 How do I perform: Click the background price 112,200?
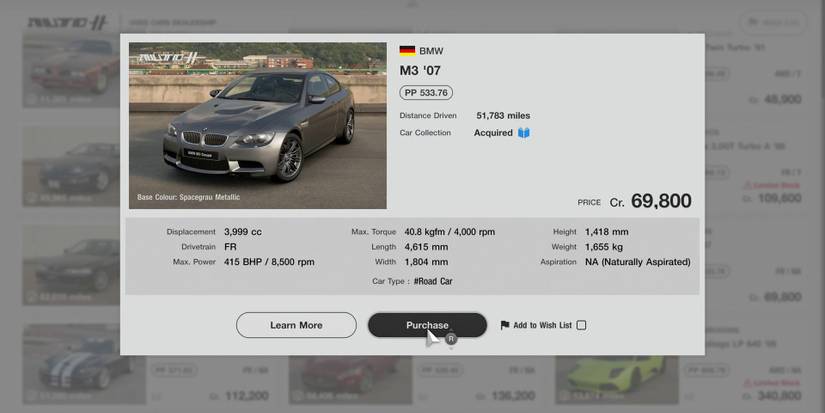[x=247, y=396]
